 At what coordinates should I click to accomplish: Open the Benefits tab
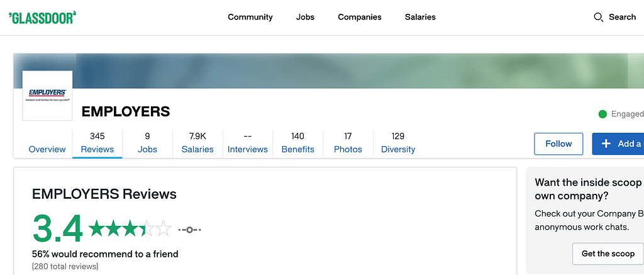[297, 144]
